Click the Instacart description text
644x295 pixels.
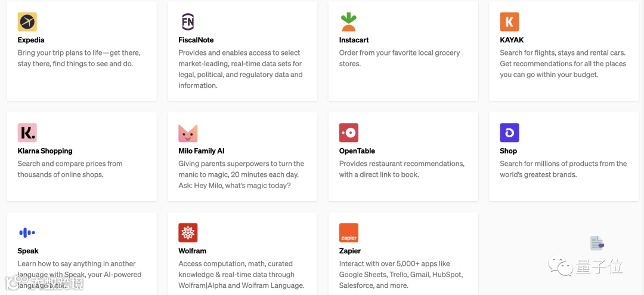point(400,58)
